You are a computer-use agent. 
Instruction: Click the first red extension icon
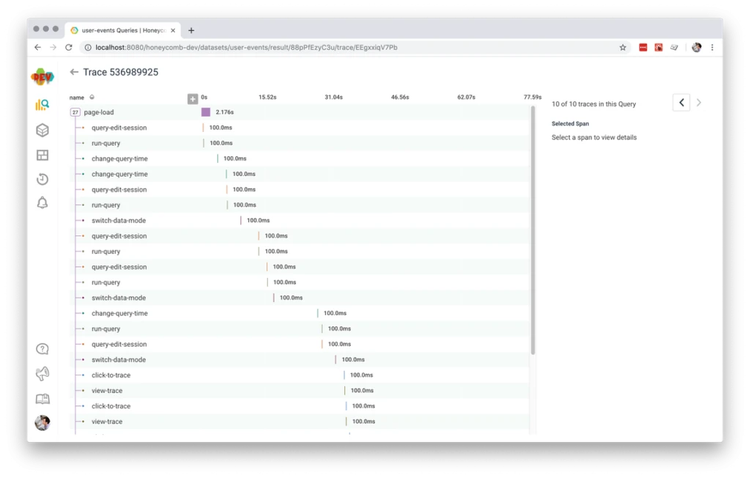point(643,47)
